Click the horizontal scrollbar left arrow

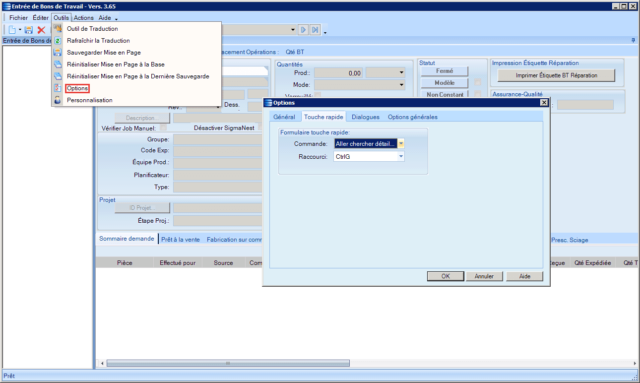coord(102,363)
